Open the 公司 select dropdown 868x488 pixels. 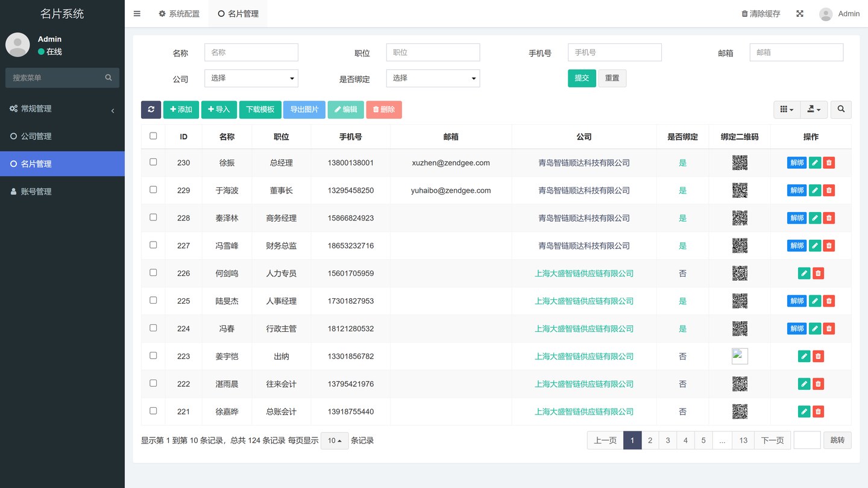point(251,78)
